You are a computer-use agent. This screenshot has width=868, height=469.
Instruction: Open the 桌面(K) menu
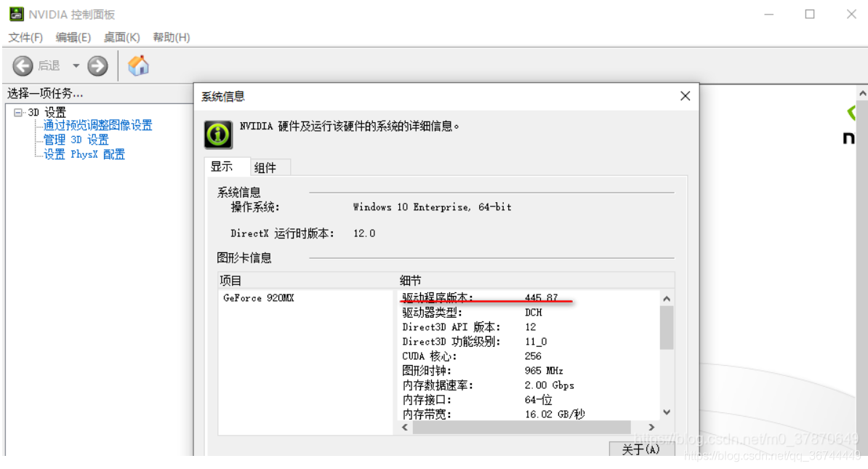click(121, 37)
